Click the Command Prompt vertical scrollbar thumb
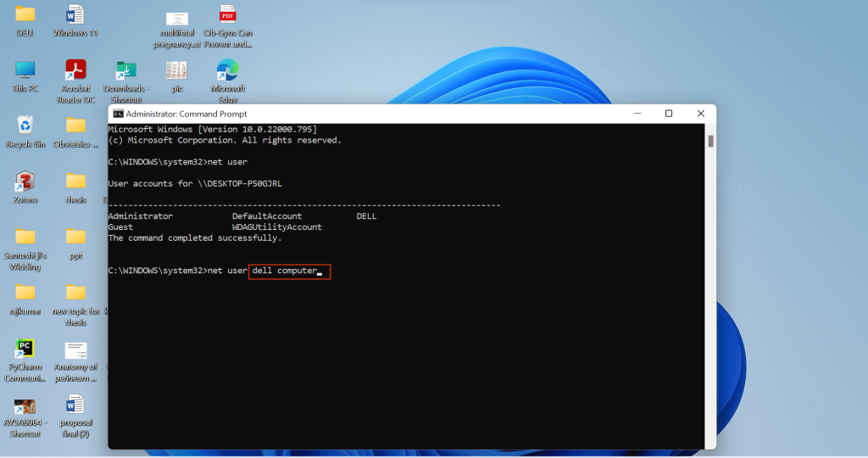The image size is (868, 458). (711, 142)
